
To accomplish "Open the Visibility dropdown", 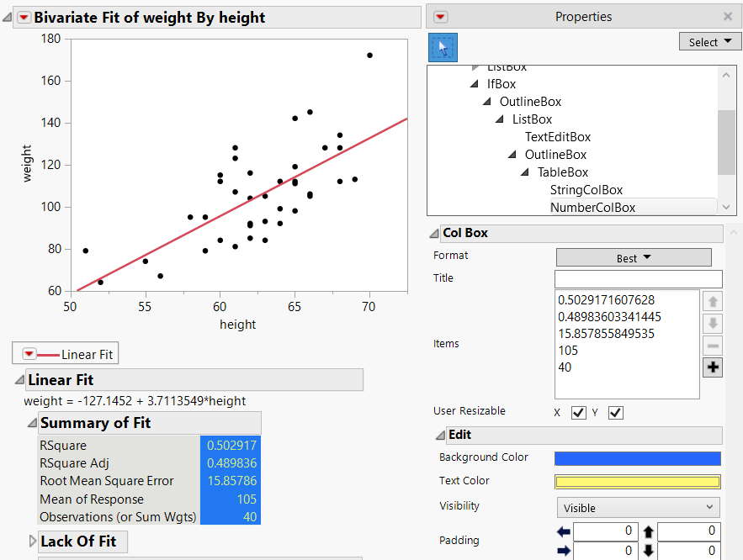I will [638, 507].
